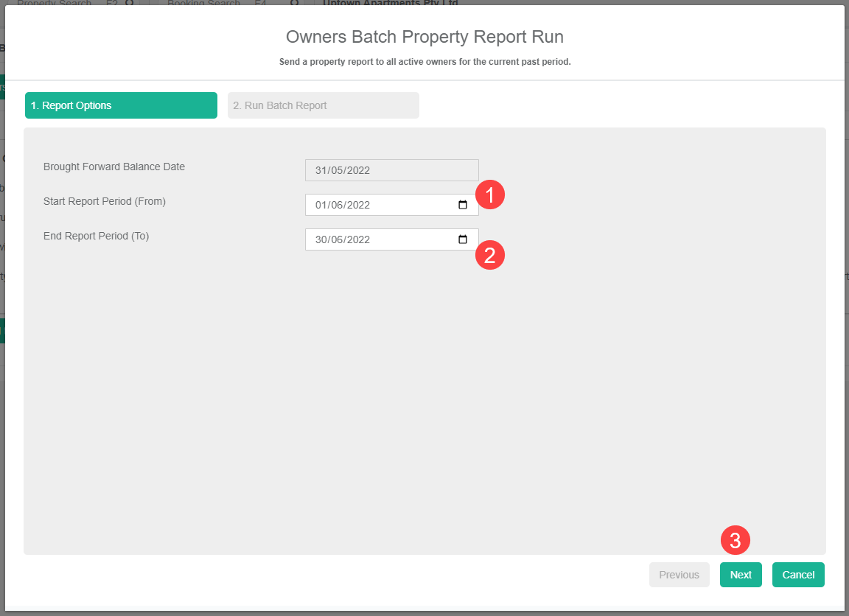Click the red step marker numbered 1

pos(490,195)
